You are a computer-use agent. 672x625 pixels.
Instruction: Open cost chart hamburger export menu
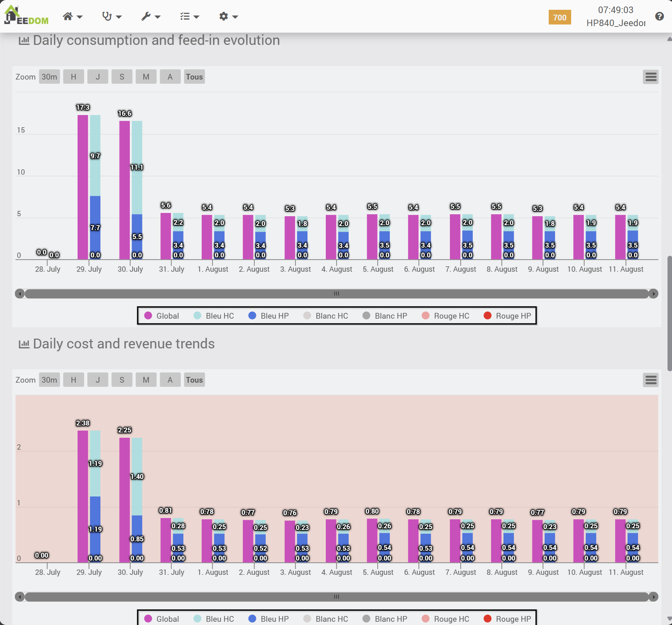pos(651,380)
